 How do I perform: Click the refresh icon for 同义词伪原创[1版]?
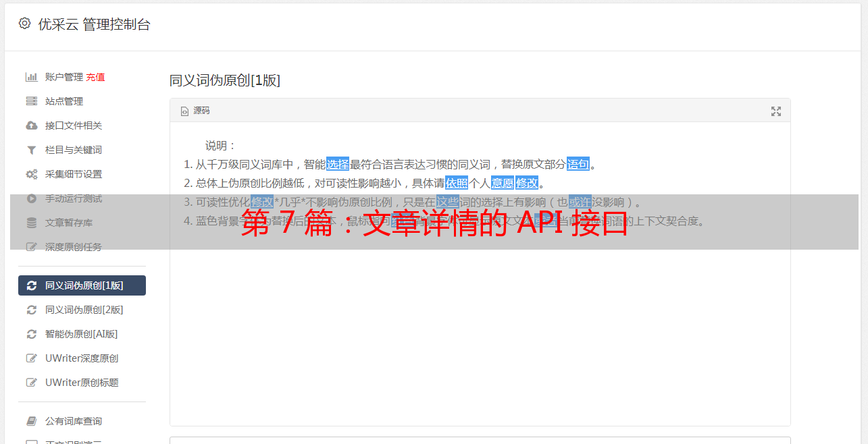pyautogui.click(x=31, y=285)
